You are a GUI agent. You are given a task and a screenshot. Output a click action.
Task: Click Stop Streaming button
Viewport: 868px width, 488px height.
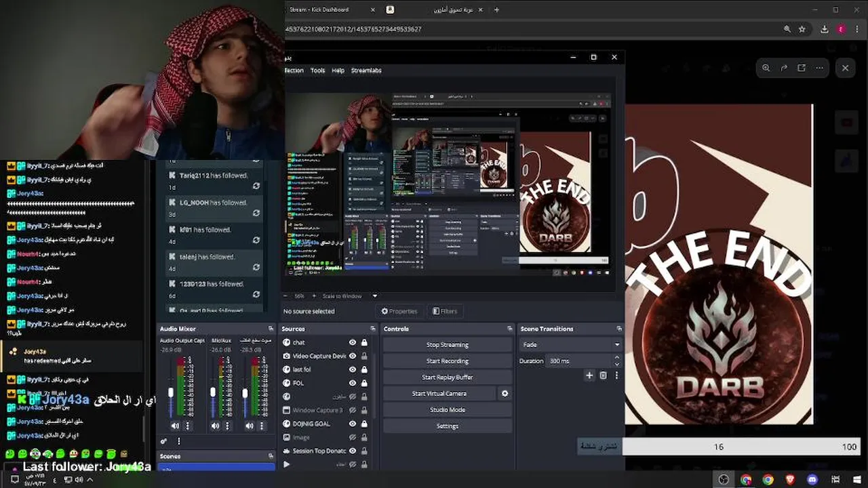(x=448, y=344)
